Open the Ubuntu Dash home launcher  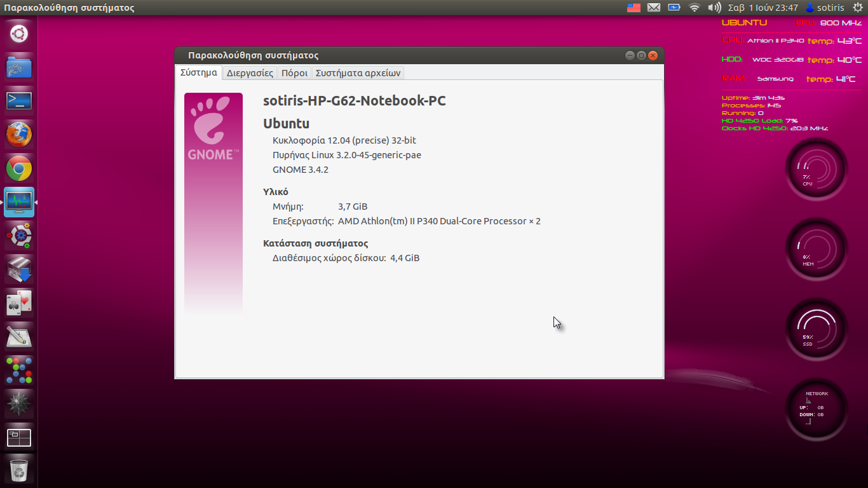(x=19, y=34)
